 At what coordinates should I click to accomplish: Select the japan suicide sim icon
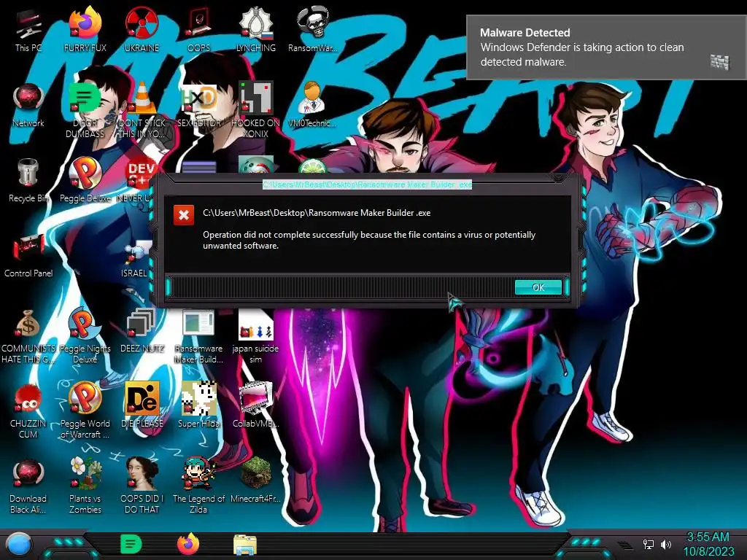pyautogui.click(x=256, y=335)
